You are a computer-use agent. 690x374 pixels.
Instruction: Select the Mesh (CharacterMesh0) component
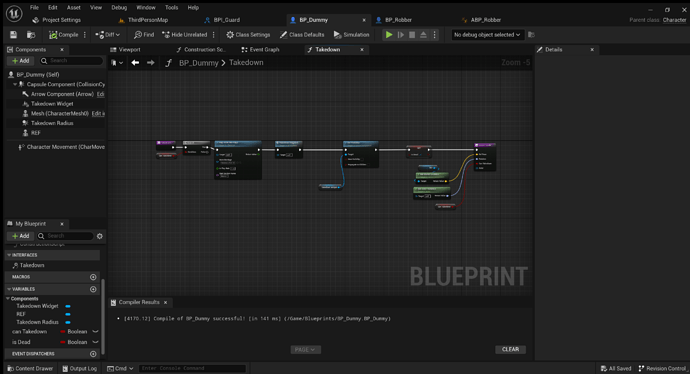click(x=60, y=114)
